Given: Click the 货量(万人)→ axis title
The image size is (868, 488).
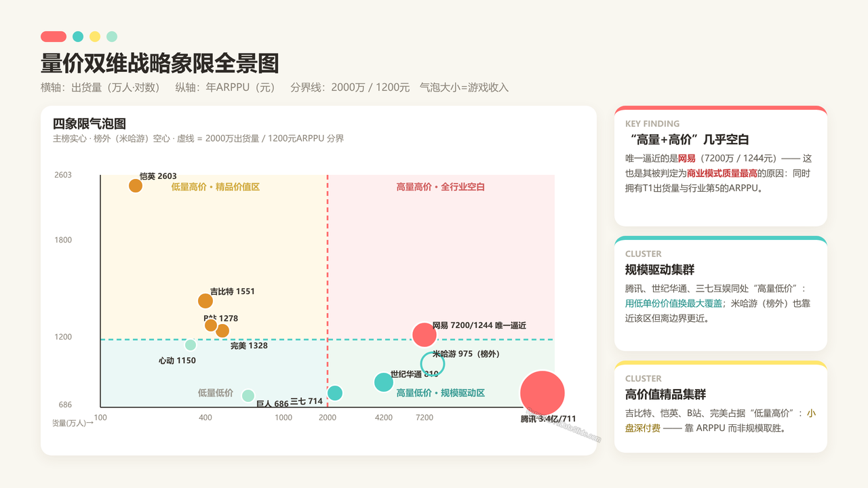Looking at the screenshot, I should (73, 423).
